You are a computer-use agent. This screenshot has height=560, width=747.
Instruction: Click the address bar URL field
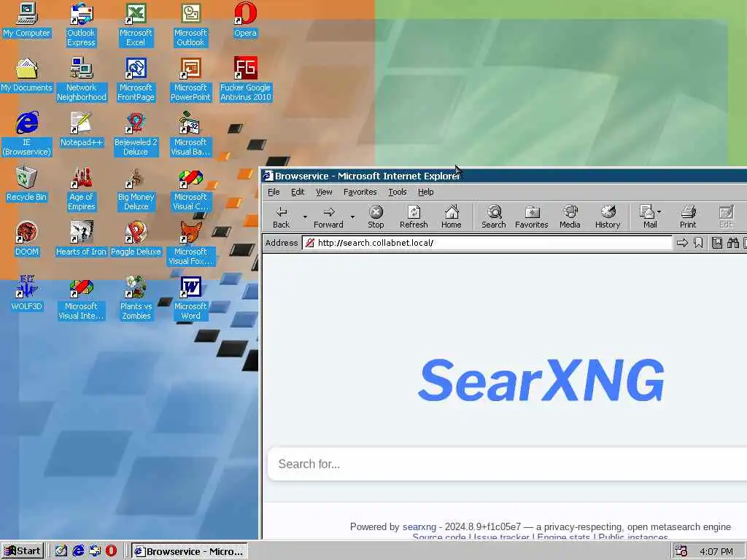[x=487, y=243]
